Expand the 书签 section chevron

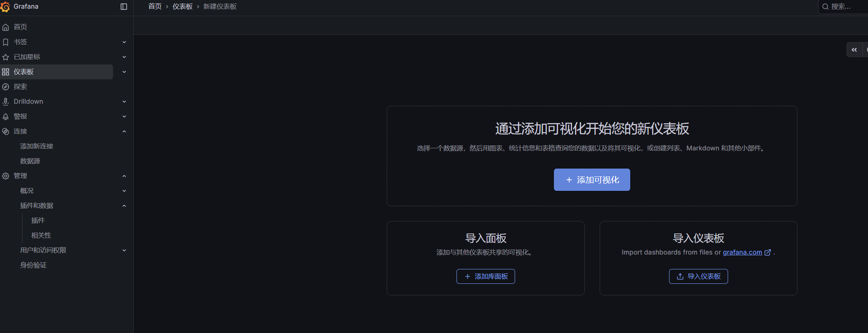pyautogui.click(x=124, y=42)
